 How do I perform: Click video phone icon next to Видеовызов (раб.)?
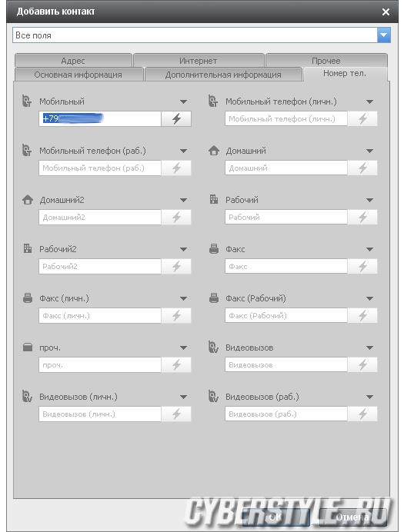[x=214, y=396]
